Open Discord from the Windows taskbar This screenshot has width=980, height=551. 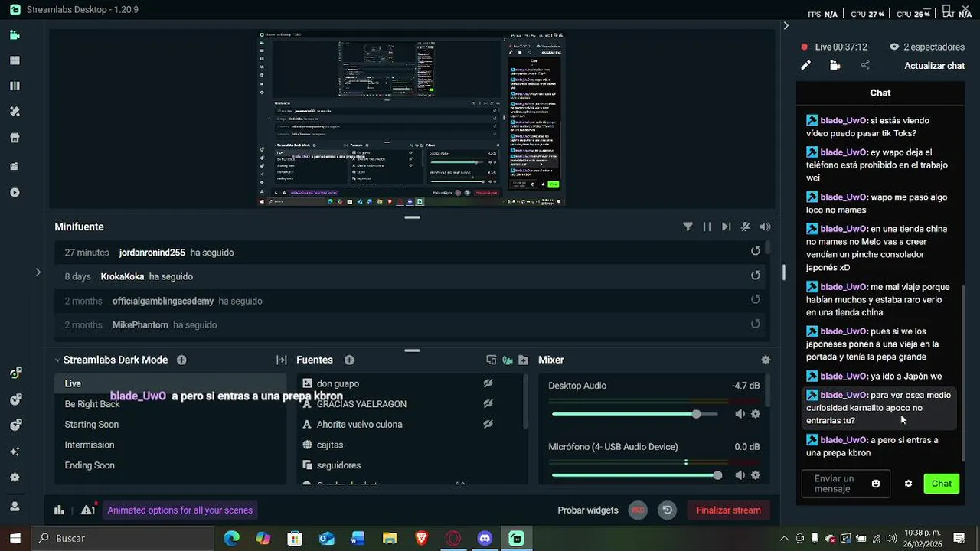tap(485, 538)
